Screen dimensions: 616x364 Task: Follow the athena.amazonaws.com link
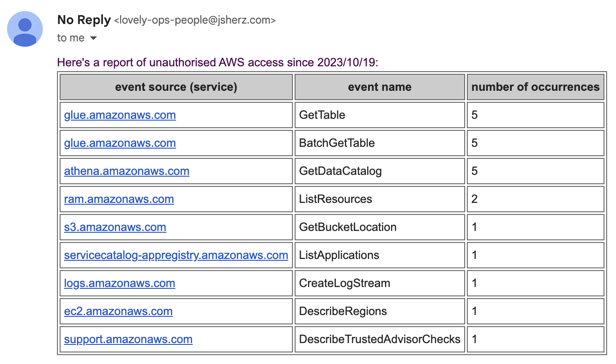[x=126, y=171]
